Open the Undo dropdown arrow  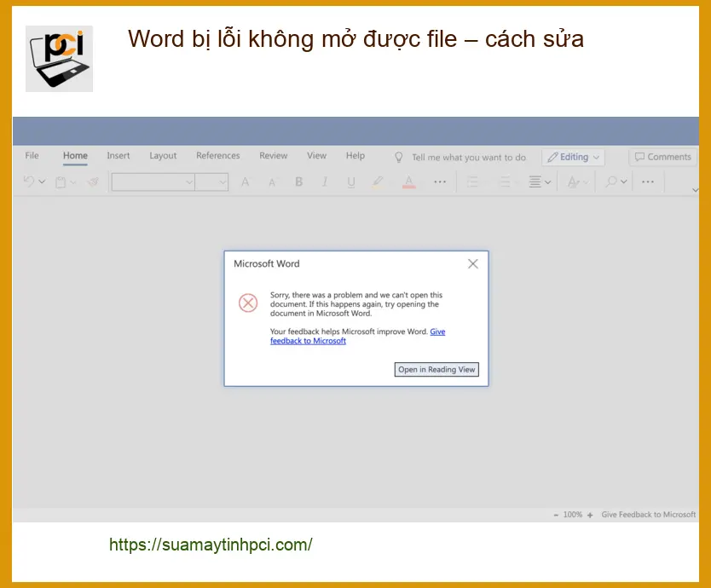pyautogui.click(x=42, y=182)
